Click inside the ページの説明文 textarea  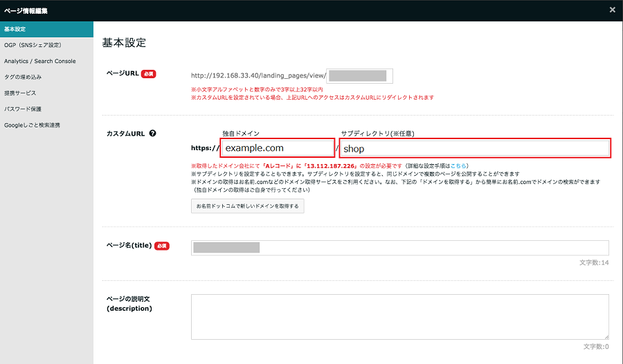coord(400,316)
